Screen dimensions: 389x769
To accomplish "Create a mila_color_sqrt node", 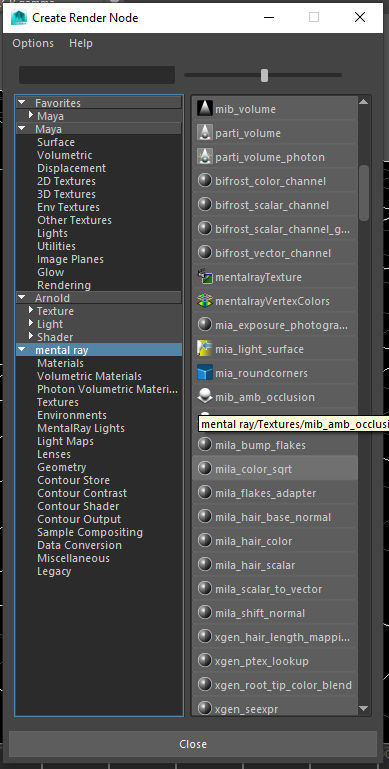I will tap(275, 469).
